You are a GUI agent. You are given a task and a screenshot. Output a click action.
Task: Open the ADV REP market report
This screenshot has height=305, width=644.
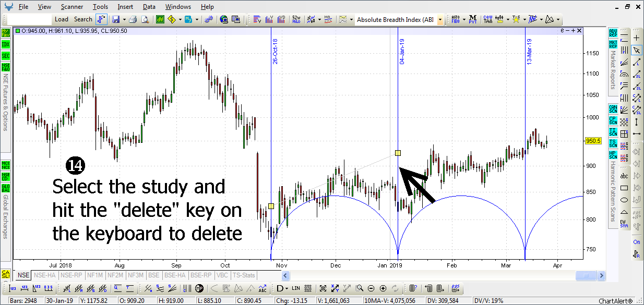(613, 32)
